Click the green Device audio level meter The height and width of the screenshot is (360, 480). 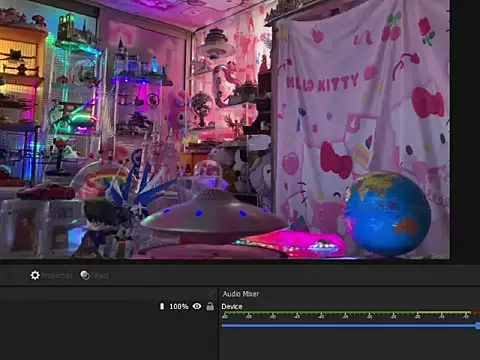[x=319, y=313]
